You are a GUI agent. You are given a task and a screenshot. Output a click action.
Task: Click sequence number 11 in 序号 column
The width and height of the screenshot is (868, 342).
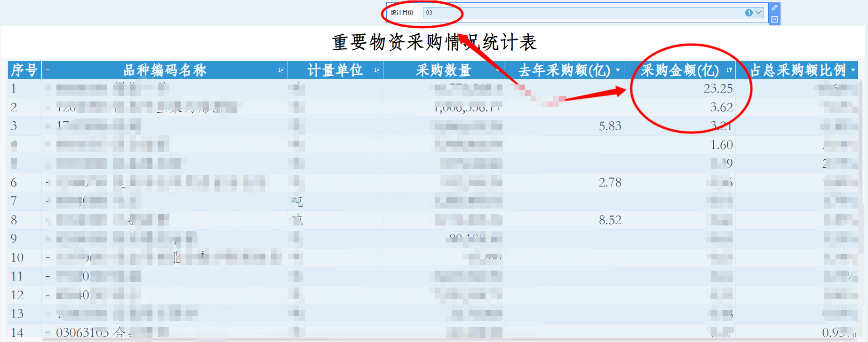(17, 276)
